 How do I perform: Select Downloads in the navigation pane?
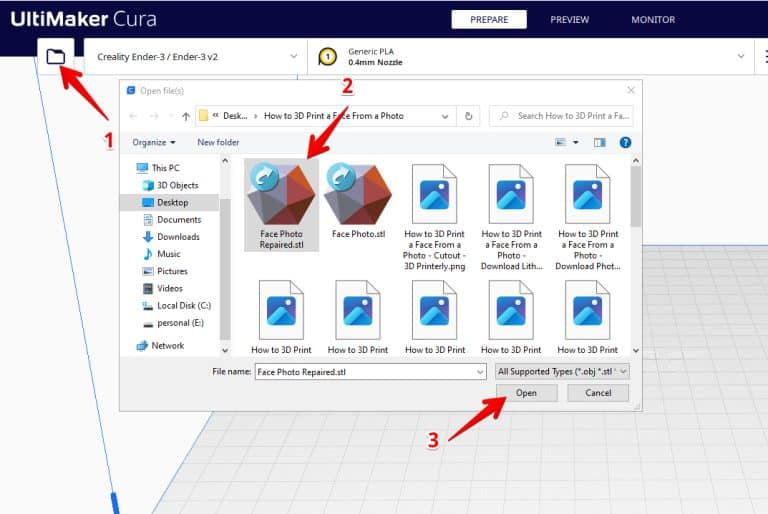tap(178, 237)
